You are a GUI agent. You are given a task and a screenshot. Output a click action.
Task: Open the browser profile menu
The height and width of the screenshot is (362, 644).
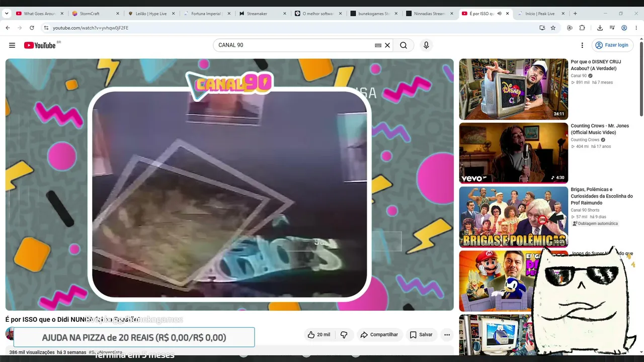624,28
